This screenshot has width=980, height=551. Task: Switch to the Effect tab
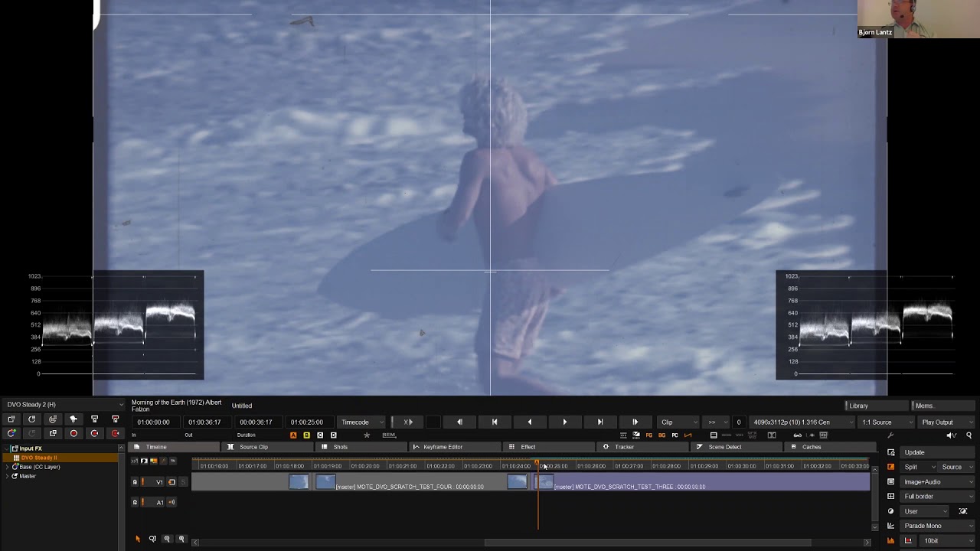pyautogui.click(x=549, y=447)
